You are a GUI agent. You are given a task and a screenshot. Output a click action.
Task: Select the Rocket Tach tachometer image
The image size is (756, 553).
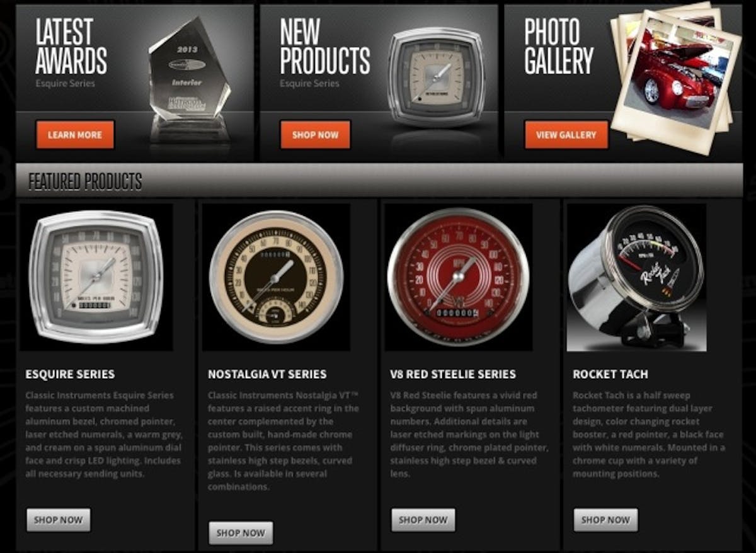[636, 277]
